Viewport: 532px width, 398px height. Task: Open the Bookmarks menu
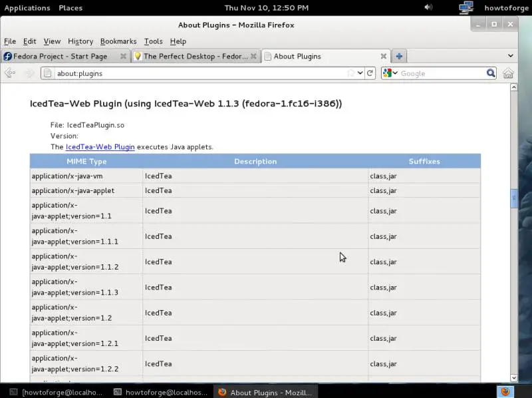coord(118,41)
